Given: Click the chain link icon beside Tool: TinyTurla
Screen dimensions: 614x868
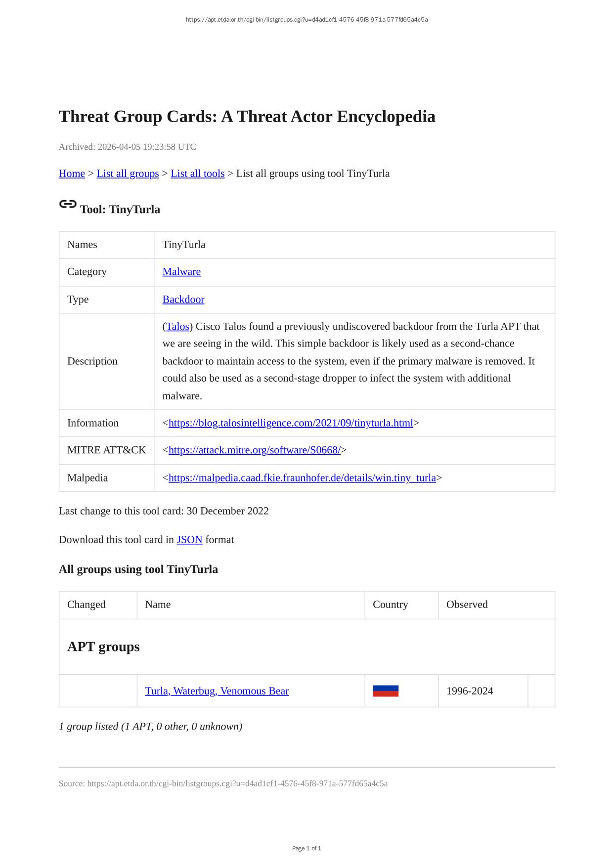Looking at the screenshot, I should [x=68, y=204].
